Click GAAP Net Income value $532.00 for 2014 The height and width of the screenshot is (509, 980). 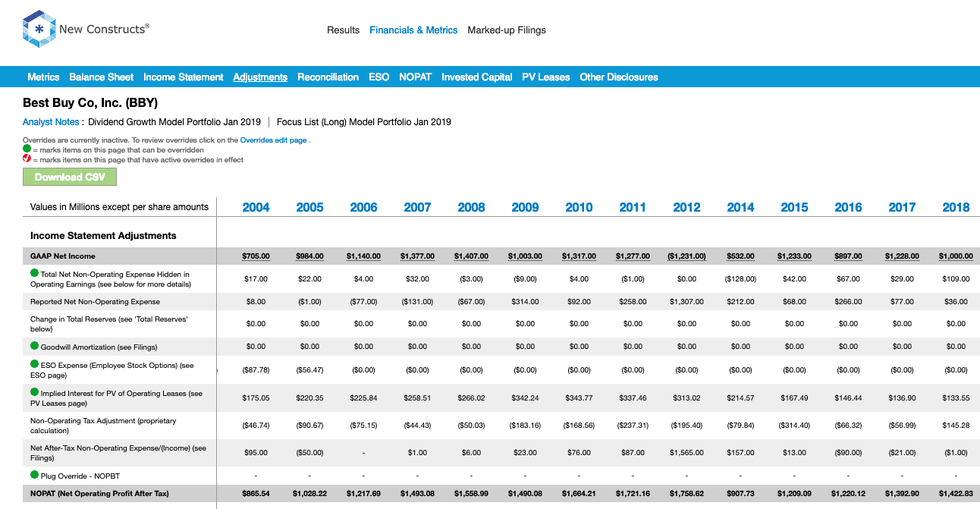740,256
